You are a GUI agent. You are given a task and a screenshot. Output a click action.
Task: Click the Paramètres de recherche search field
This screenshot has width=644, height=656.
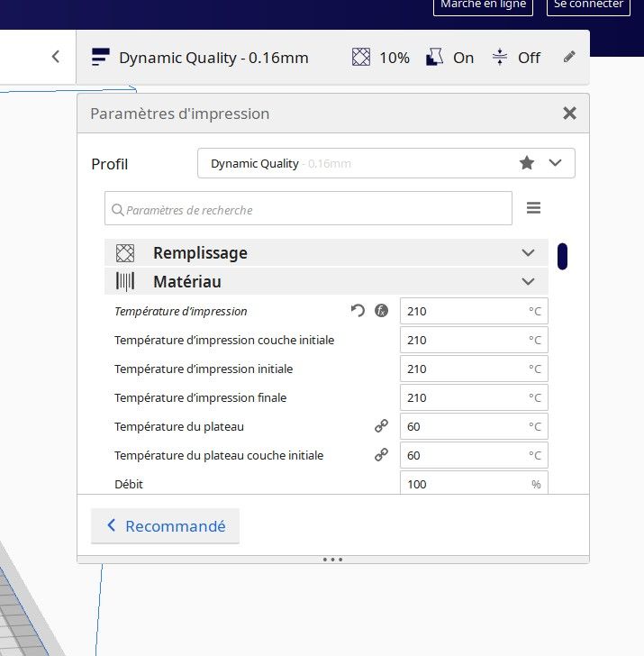[308, 208]
